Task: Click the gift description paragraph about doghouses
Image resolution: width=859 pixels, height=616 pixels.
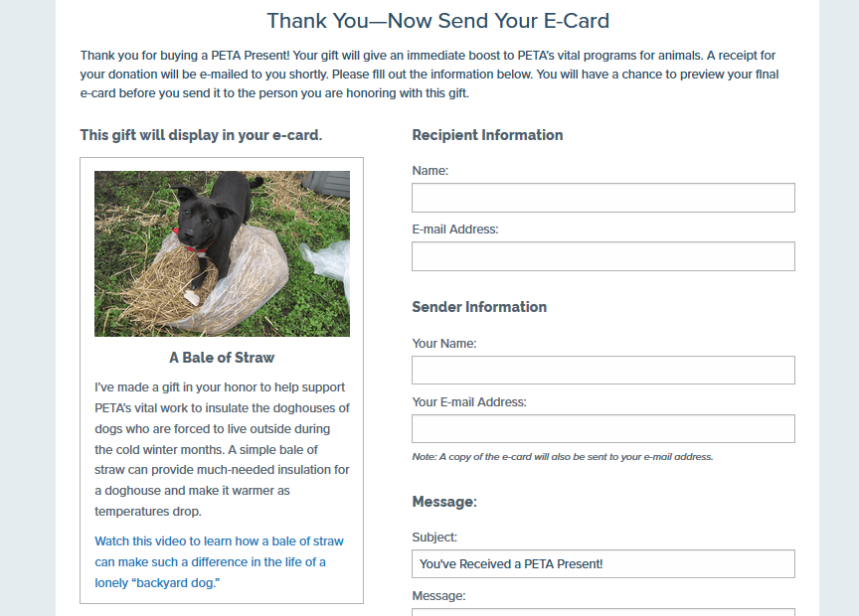Action: point(222,449)
